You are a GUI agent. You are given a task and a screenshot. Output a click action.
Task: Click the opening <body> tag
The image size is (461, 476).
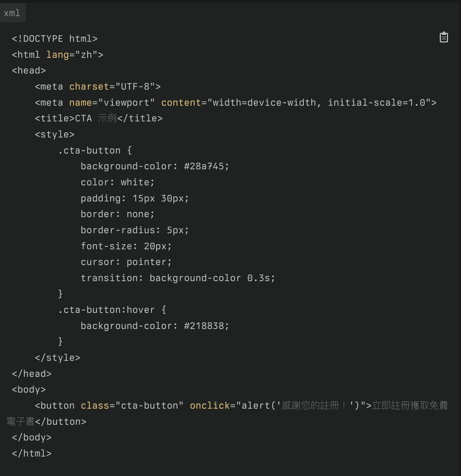click(x=29, y=389)
